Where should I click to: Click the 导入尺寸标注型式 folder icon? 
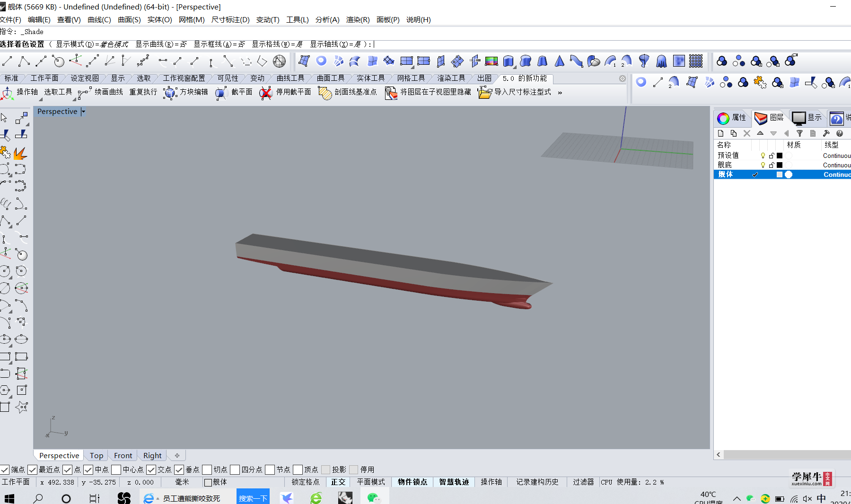click(485, 93)
